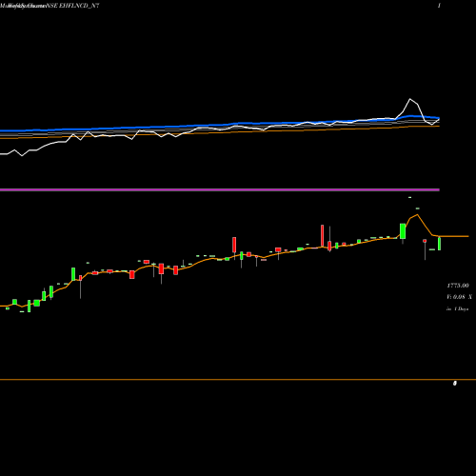
Task: Select the large green candle before the peak
Action: click(403, 231)
